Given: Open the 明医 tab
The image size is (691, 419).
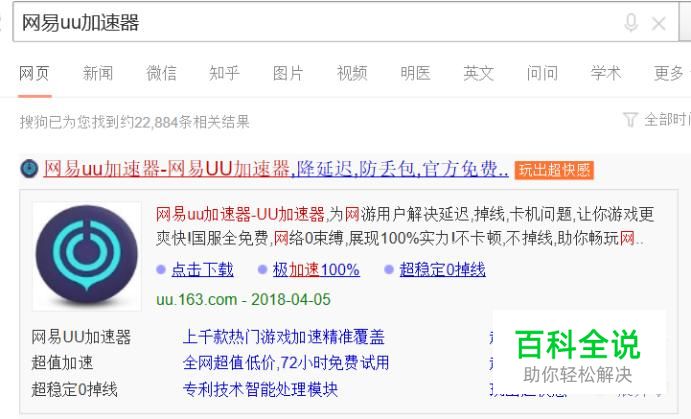Looking at the screenshot, I should tap(415, 73).
